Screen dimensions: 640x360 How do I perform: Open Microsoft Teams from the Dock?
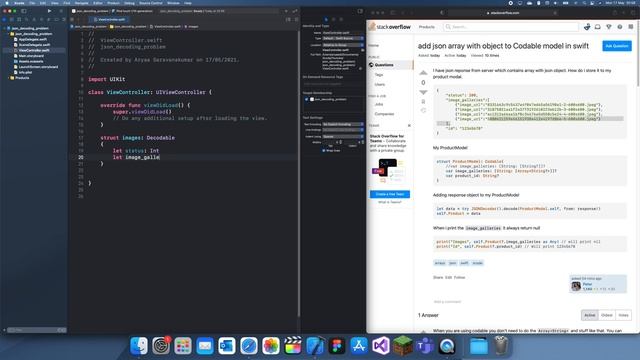(425, 346)
